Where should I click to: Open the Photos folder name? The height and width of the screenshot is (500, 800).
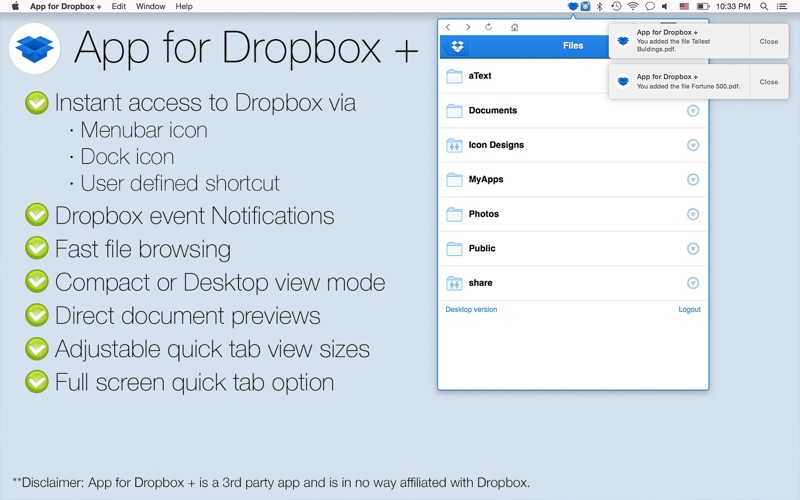pos(484,214)
